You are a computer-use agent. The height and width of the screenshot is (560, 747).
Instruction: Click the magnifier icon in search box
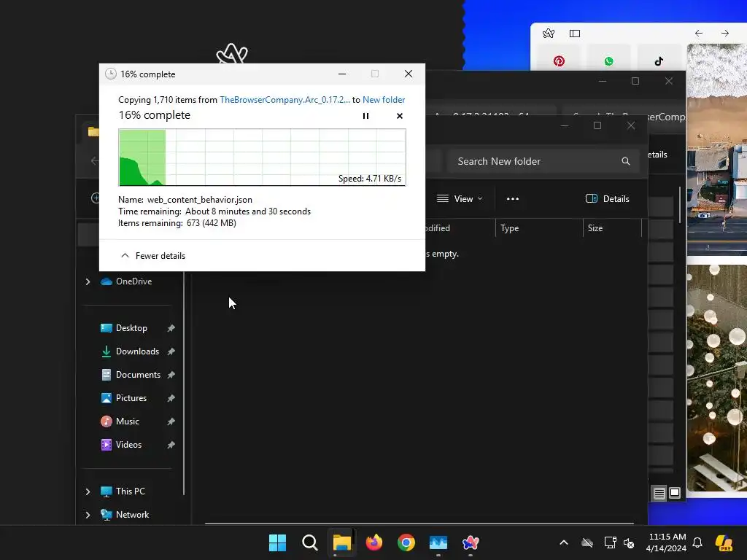point(625,161)
